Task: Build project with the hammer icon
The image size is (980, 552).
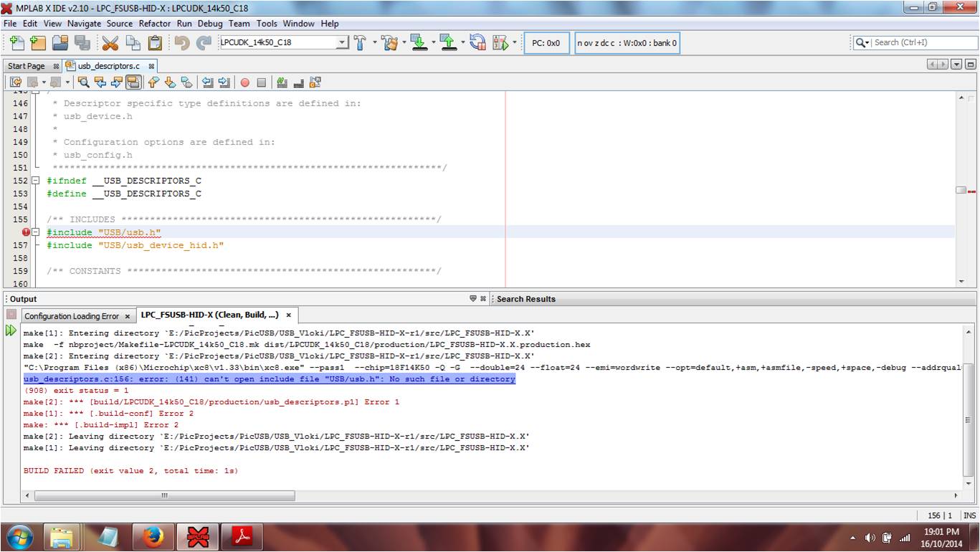Action: 360,43
